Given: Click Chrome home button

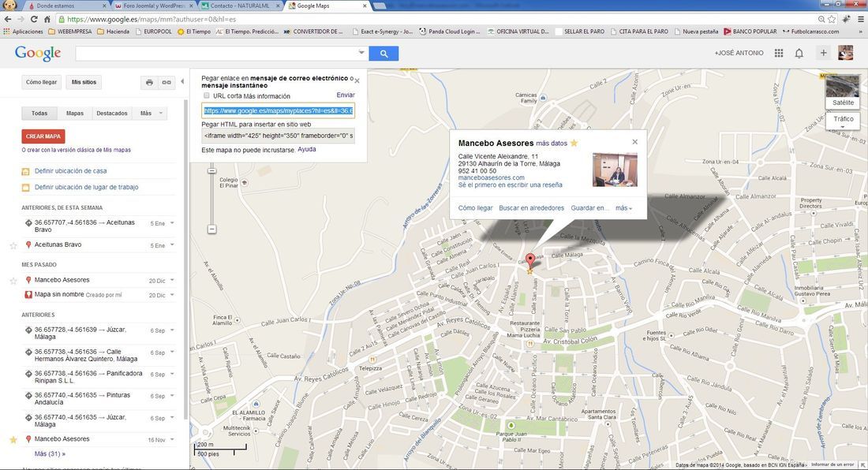Looking at the screenshot, I should [47, 19].
